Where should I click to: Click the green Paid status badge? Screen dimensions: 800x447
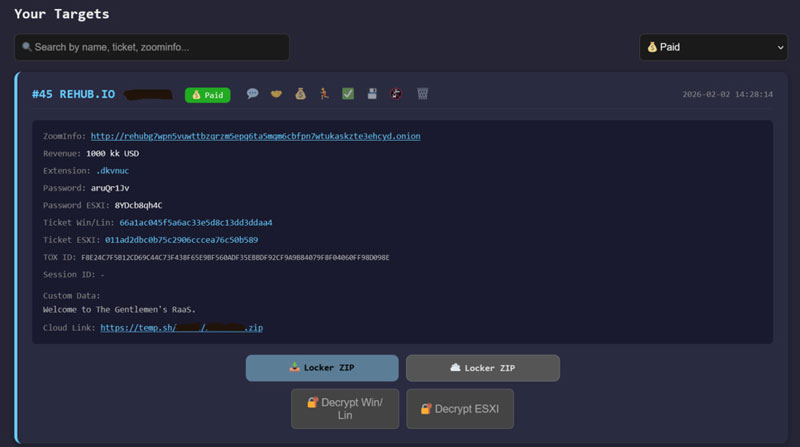(x=208, y=95)
